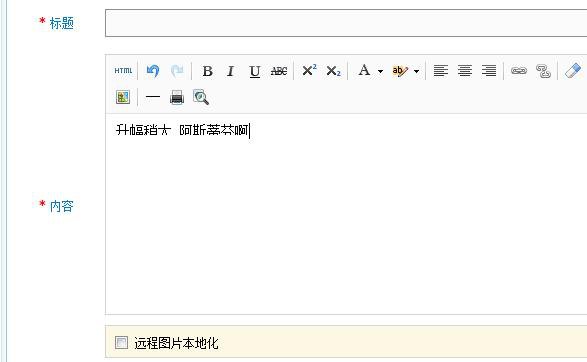Image resolution: width=587 pixels, height=362 pixels.
Task: Center align the text
Action: click(465, 70)
